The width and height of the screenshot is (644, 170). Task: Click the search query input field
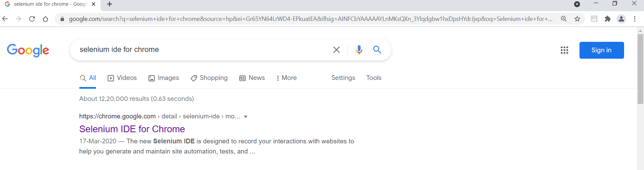click(203, 50)
